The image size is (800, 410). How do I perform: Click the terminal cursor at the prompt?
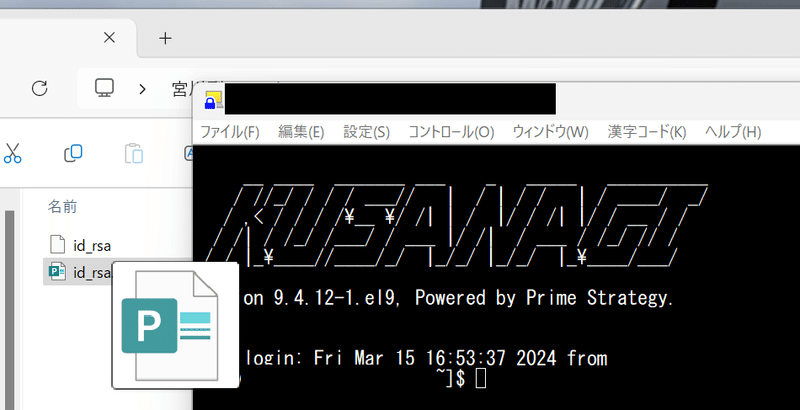[481, 378]
